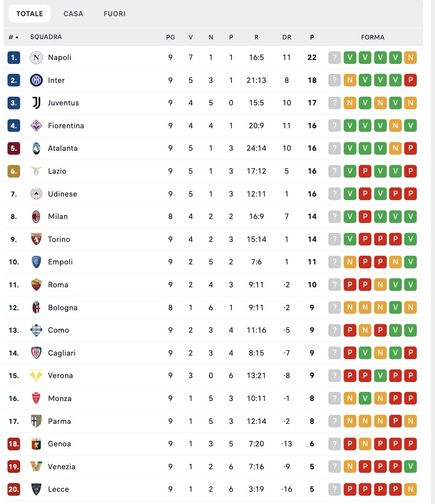
Task: Open the Bologna team link
Action: 63,308
